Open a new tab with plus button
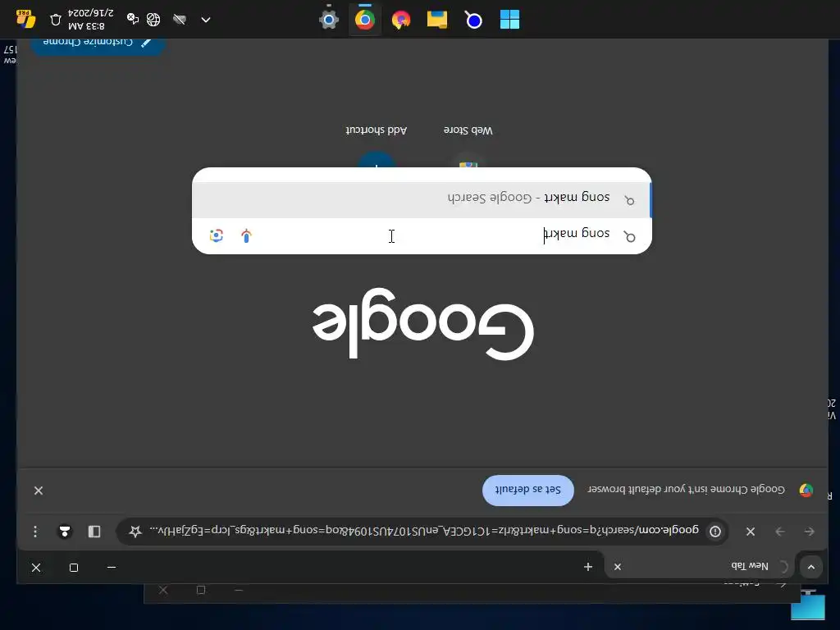This screenshot has height=630, width=840. [588, 567]
